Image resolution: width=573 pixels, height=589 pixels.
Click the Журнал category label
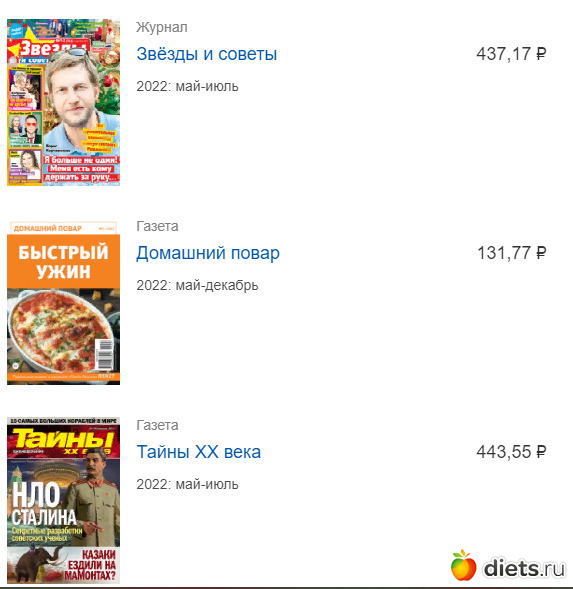(x=162, y=27)
